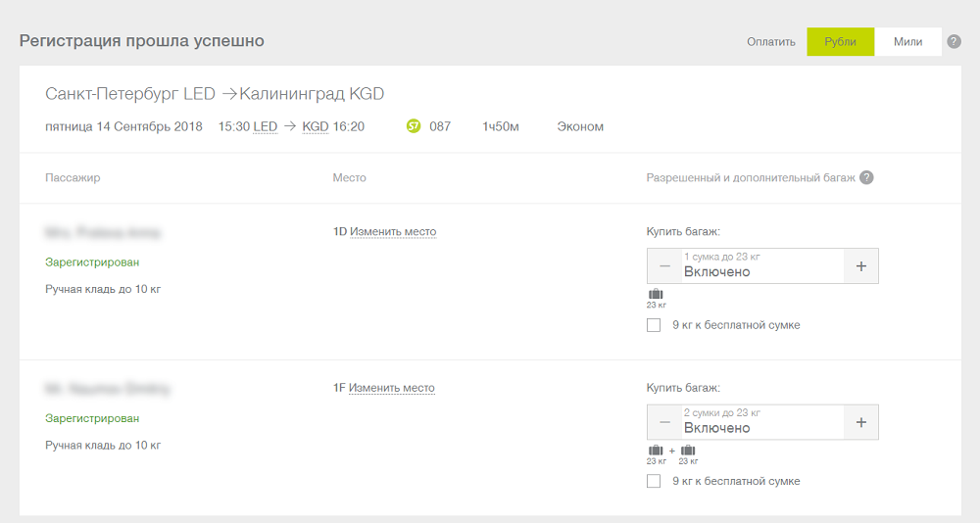Change seat 1F via Изменить место
Screen dimensions: 980x523
click(392, 388)
